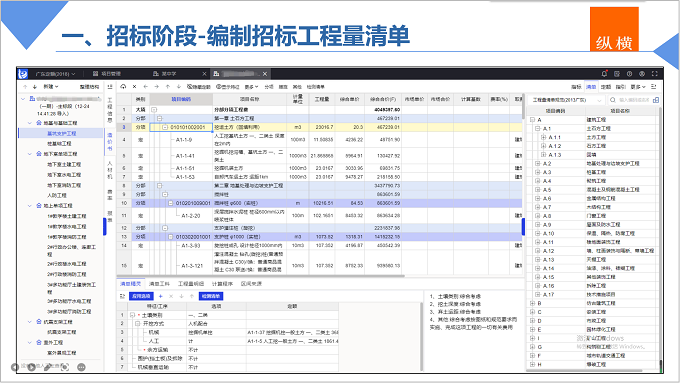Screen dimensions: 680x384
Task: Switch to the second tab in bottom panel
Action: pyautogui.click(x=159, y=284)
